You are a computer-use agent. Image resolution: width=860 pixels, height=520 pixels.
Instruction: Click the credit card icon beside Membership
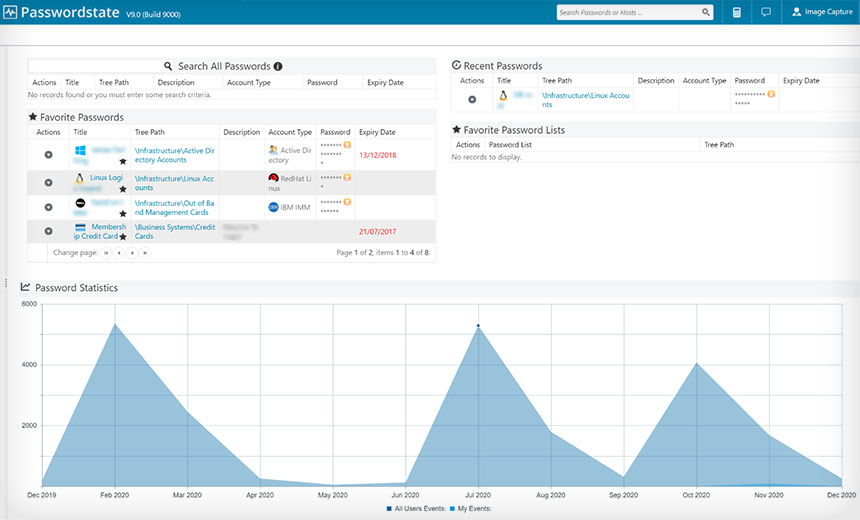pos(80,227)
